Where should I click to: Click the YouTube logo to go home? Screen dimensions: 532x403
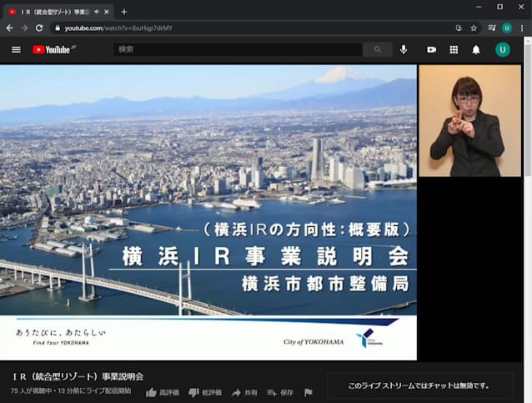pos(53,50)
